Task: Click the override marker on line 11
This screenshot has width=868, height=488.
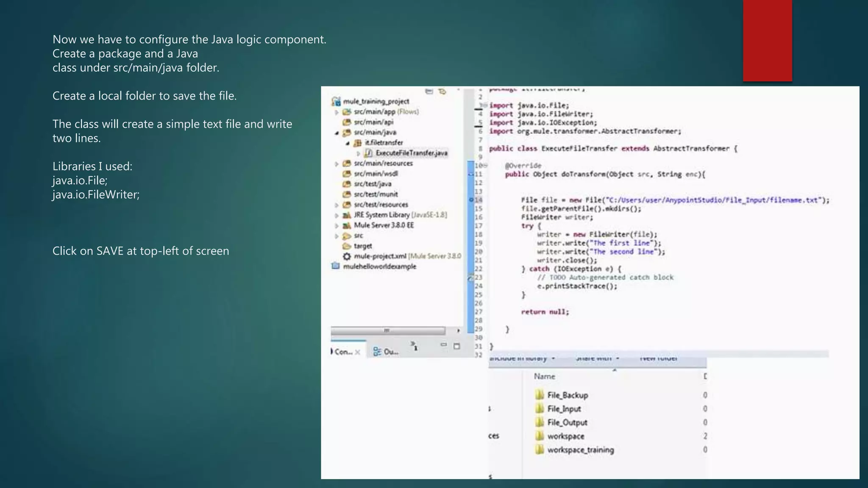Action: point(470,174)
